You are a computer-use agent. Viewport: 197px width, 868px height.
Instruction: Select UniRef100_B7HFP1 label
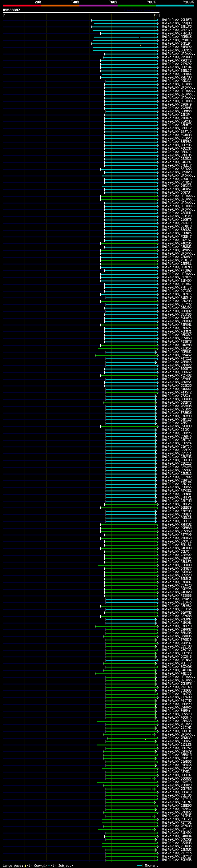click(176, 497)
